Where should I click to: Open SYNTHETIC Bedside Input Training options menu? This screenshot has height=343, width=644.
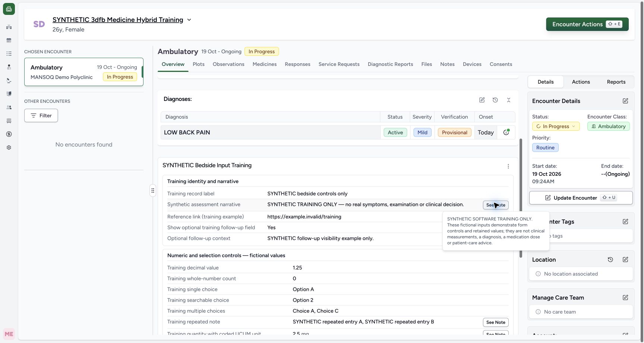508,166
